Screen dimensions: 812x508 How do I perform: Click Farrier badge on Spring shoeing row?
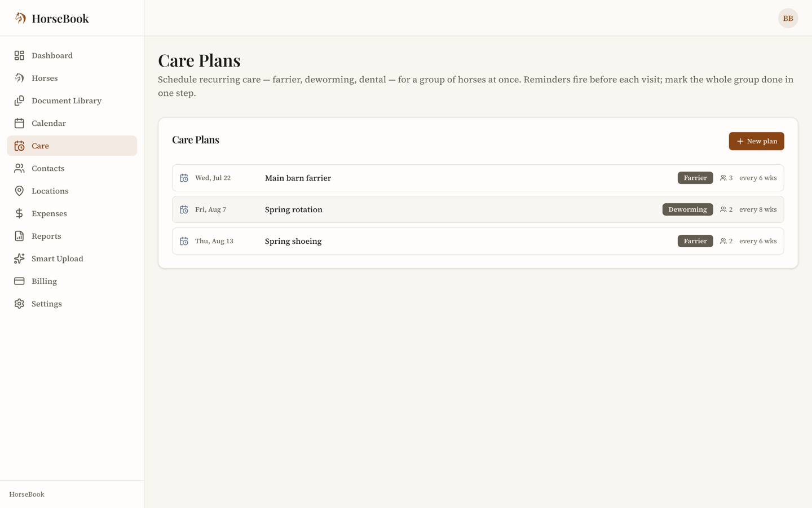pyautogui.click(x=695, y=241)
